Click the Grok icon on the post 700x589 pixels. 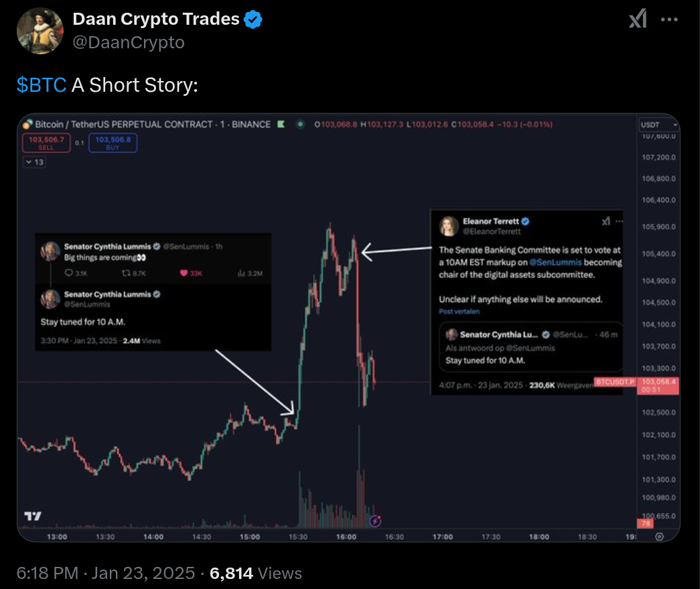638,20
